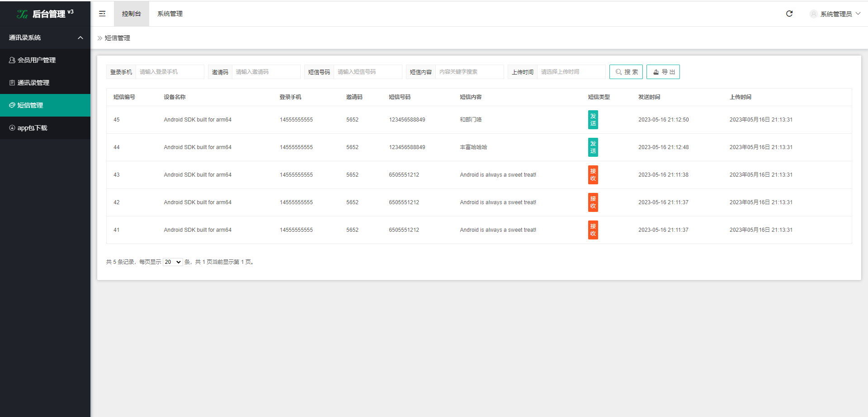
Task: Focus the 登录手机 input field
Action: [x=170, y=72]
